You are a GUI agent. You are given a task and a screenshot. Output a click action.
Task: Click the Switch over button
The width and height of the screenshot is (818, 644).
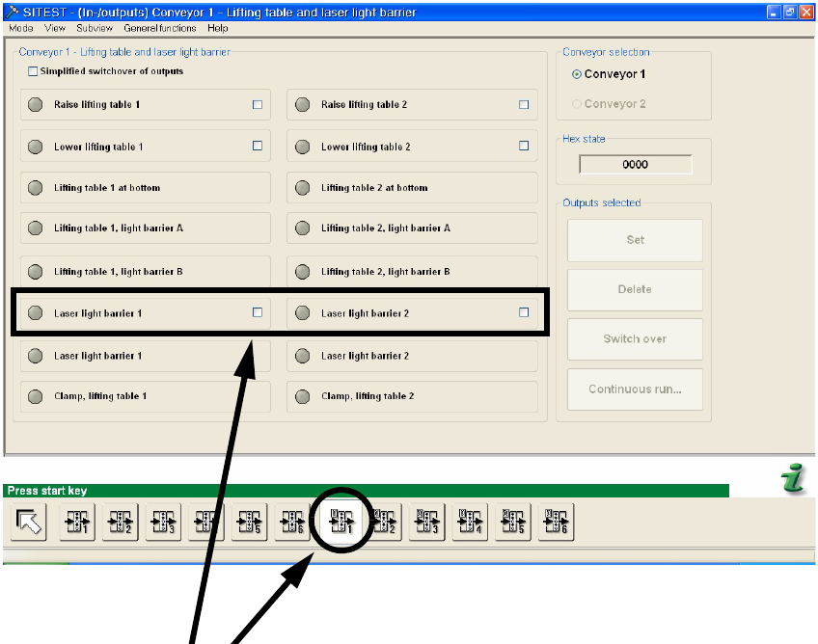click(x=635, y=339)
